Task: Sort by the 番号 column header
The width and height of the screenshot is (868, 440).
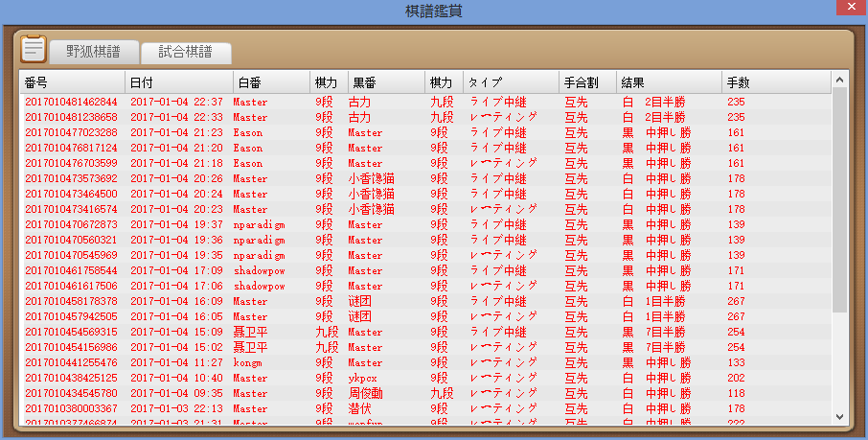Action: pos(73,82)
